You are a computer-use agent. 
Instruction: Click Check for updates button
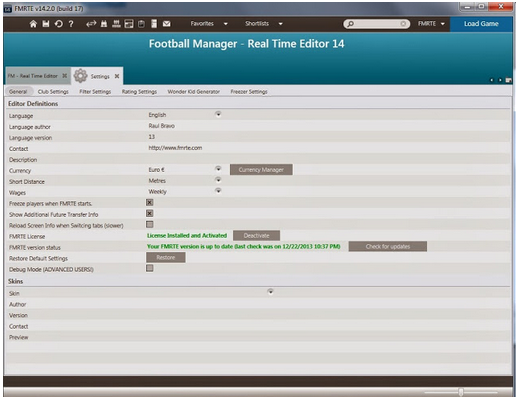388,247
